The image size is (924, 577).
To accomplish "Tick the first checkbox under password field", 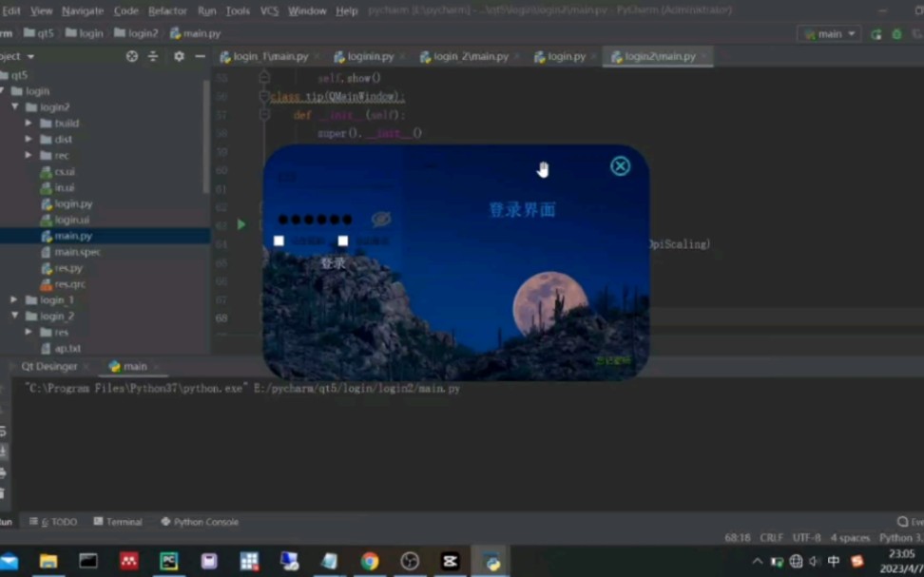I will (279, 240).
